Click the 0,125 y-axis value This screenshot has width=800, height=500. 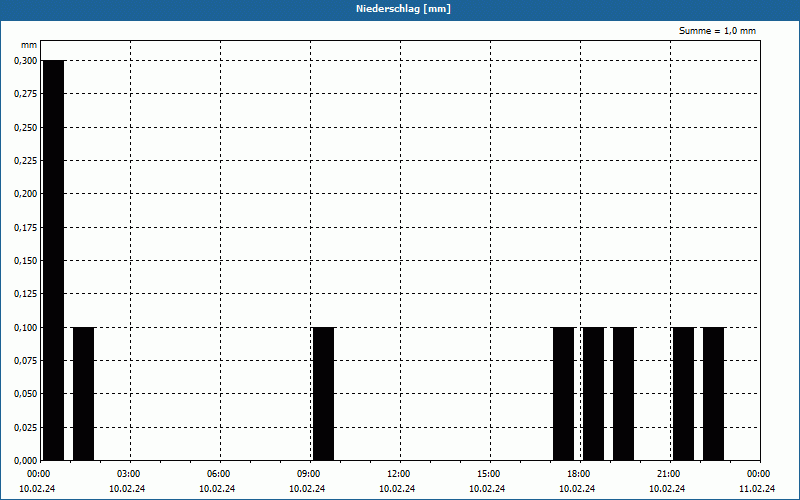click(26, 294)
